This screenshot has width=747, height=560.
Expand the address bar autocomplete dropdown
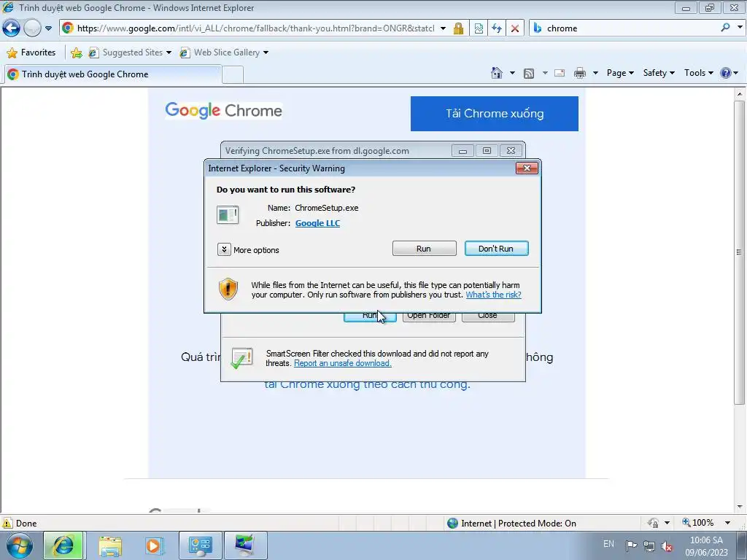(x=443, y=28)
